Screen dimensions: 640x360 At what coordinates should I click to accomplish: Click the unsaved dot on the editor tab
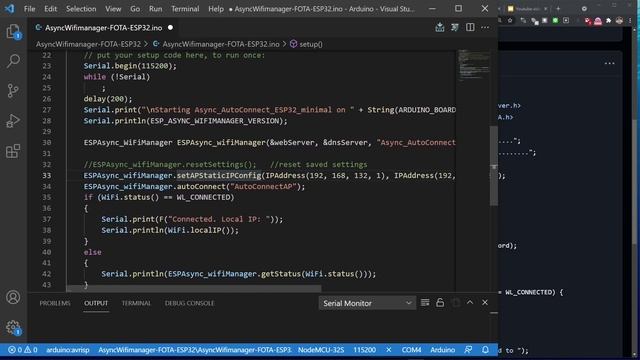coord(170,28)
